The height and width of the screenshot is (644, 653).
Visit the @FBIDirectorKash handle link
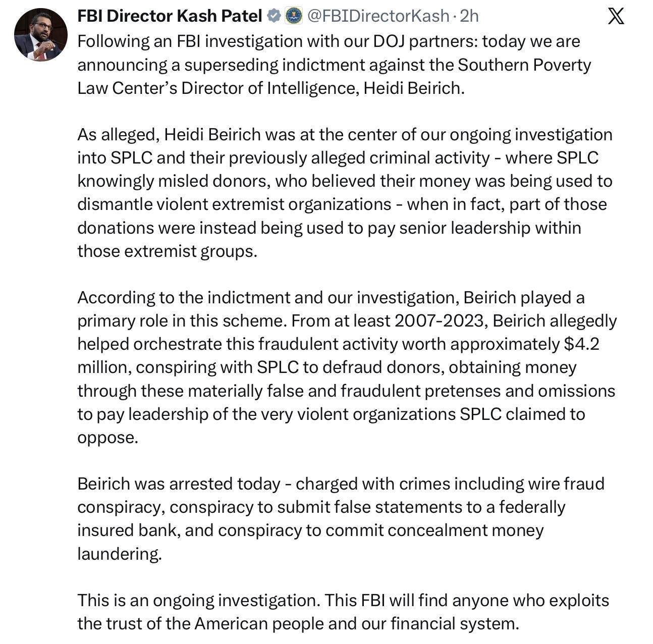pos(378,16)
